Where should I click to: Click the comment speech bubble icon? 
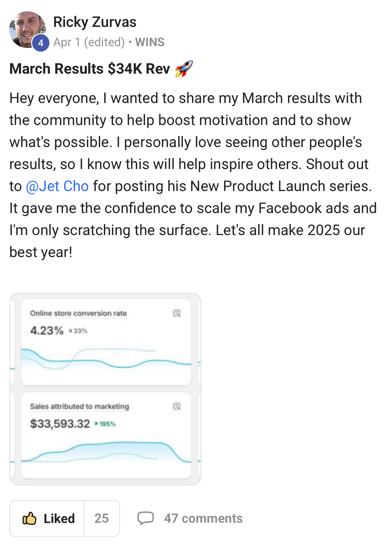pos(145,518)
